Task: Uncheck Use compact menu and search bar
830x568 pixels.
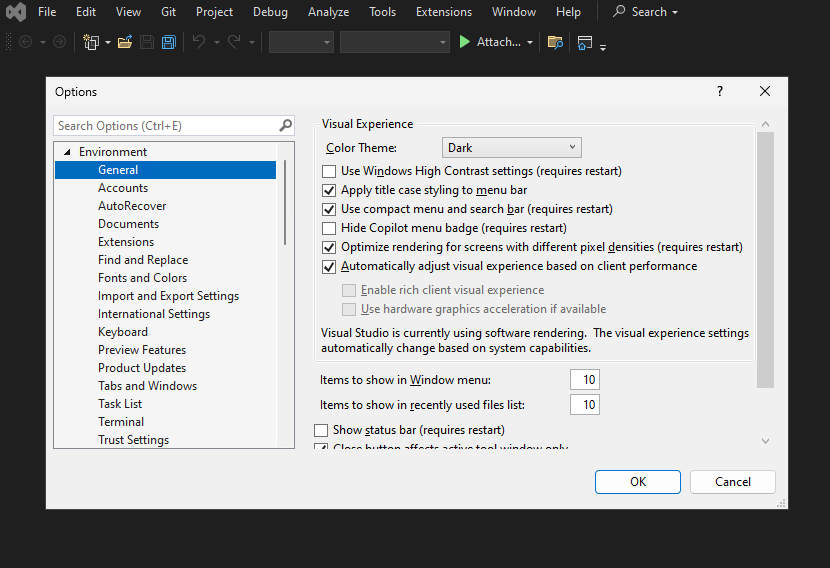Action: pos(329,209)
